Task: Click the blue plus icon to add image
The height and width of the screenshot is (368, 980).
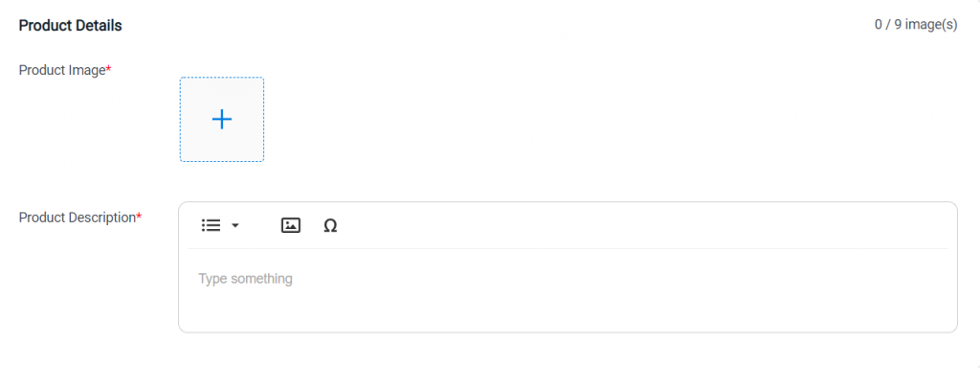Action: 222,119
